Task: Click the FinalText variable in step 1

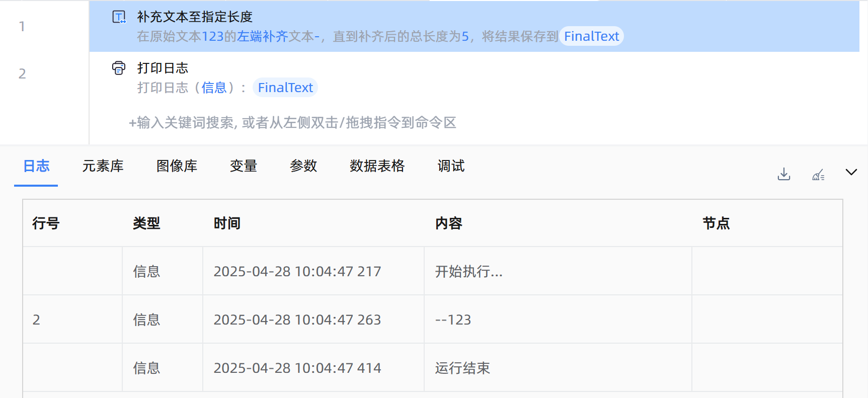Action: 591,36
